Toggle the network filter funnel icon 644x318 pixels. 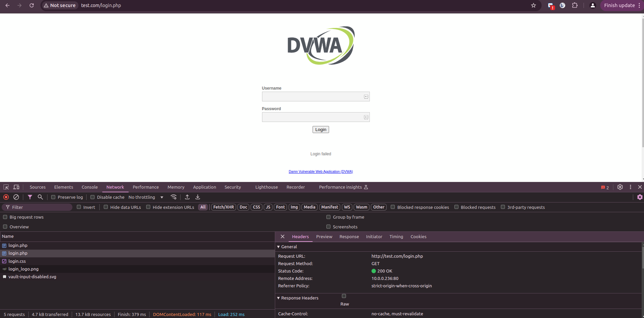coord(30,197)
